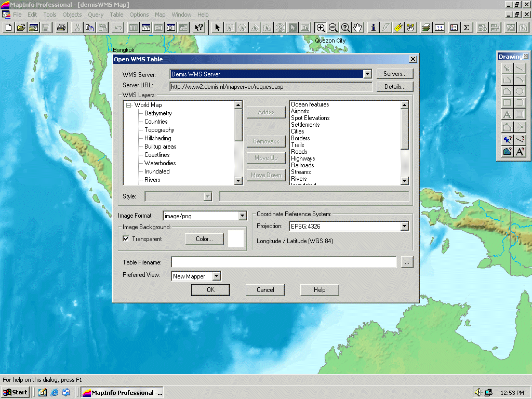Click the Change View magnifier-question icon
The image size is (532, 399).
coord(345,28)
